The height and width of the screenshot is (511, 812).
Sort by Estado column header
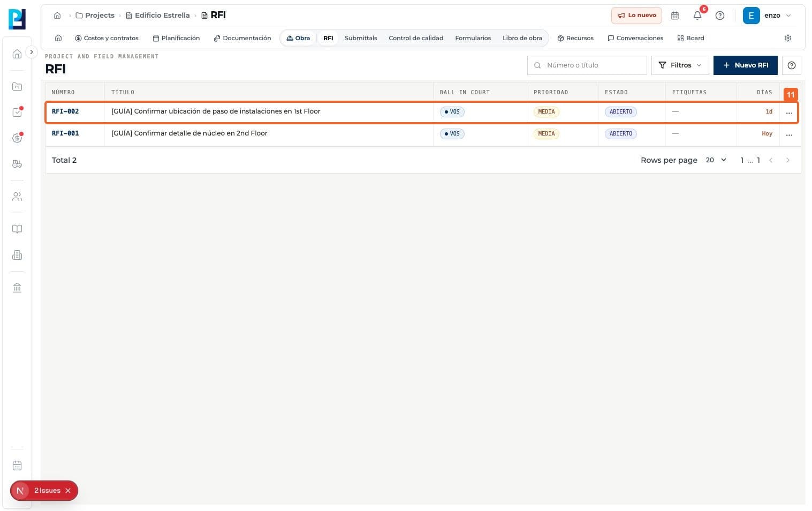616,92
